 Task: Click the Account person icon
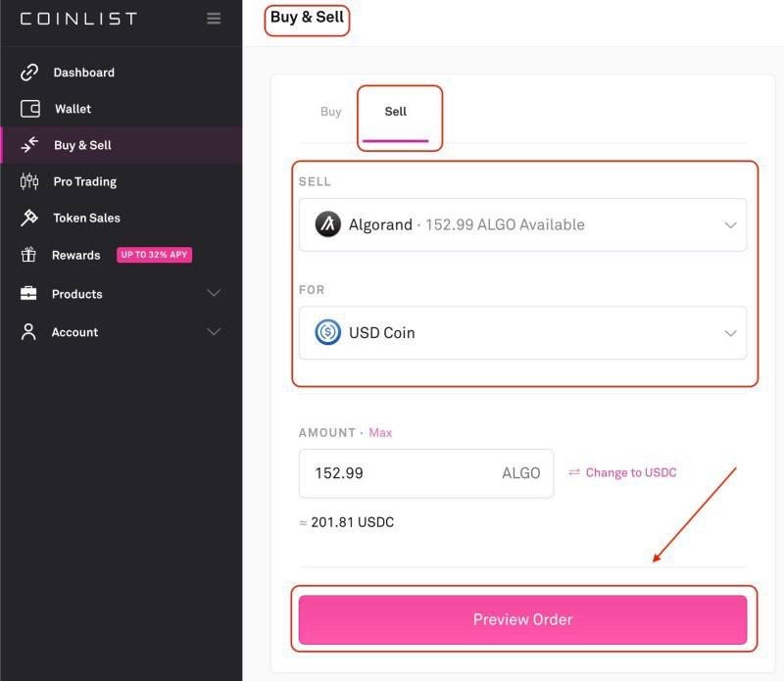(29, 332)
